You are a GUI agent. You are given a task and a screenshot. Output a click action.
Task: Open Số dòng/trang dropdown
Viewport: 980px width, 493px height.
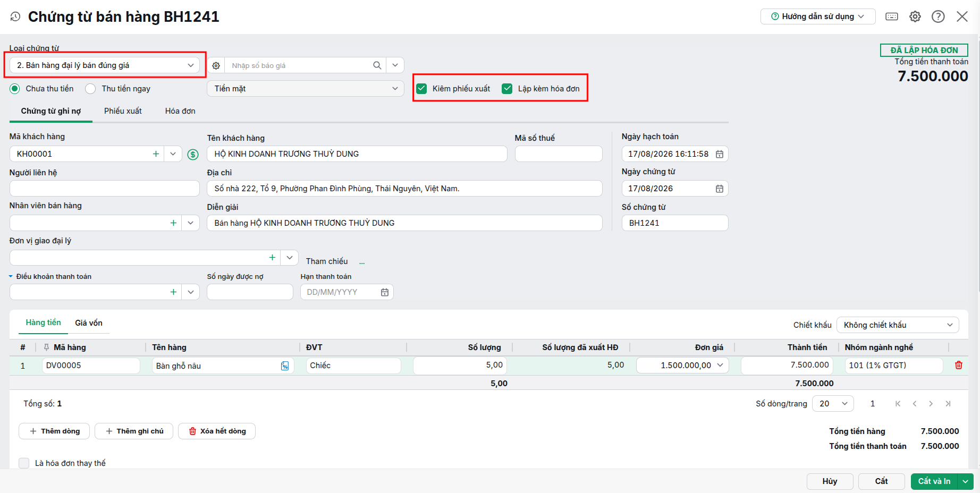pyautogui.click(x=833, y=404)
